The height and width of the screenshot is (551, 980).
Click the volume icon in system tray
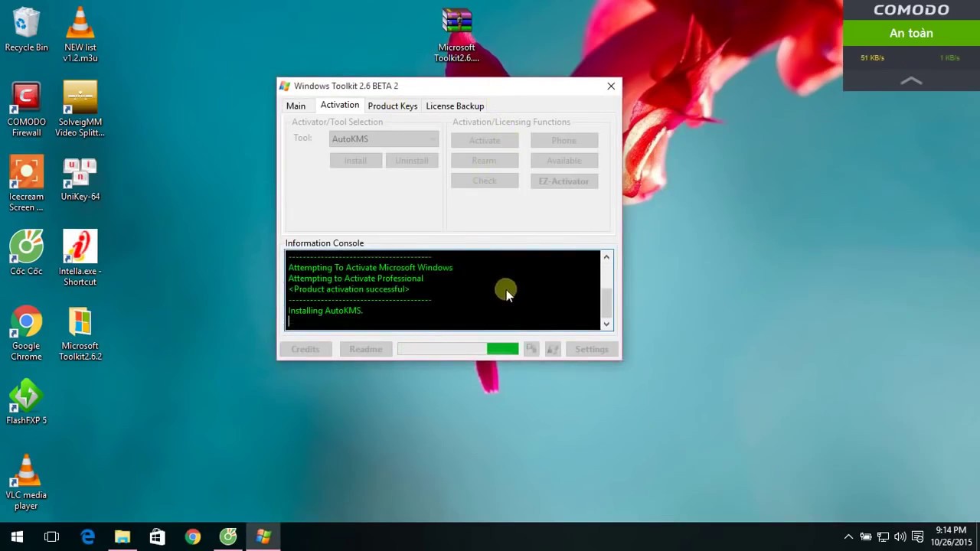(900, 537)
